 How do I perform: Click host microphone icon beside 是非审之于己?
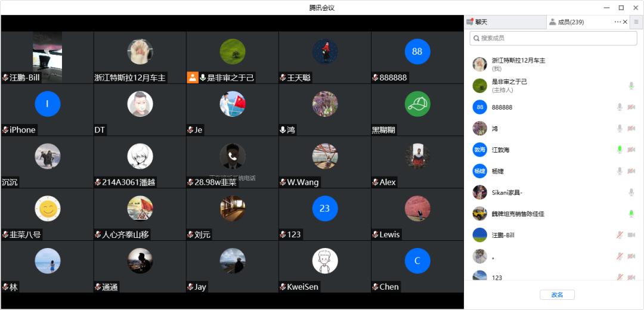pyautogui.click(x=631, y=86)
